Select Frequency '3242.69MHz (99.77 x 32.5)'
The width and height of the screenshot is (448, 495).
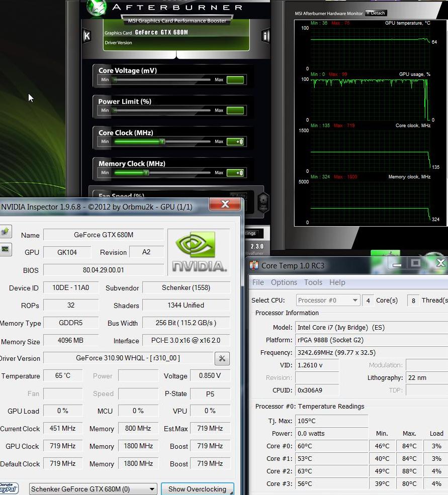click(x=372, y=353)
